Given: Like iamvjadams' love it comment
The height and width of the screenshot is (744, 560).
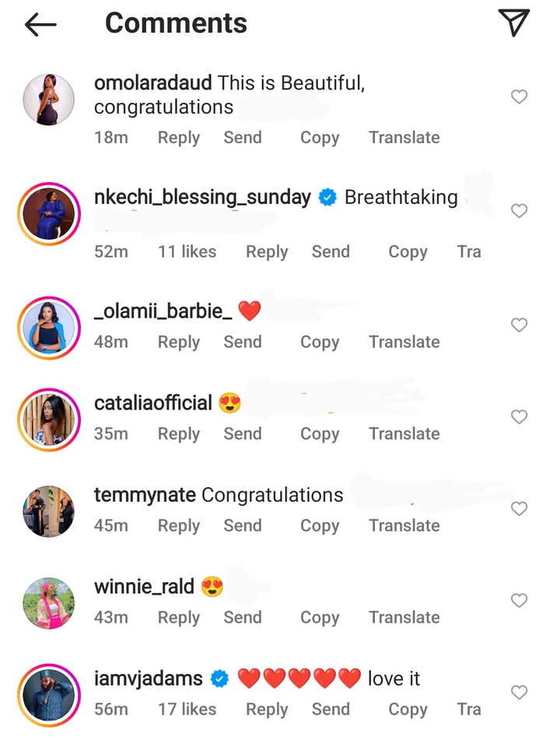Looking at the screenshot, I should (x=519, y=692).
